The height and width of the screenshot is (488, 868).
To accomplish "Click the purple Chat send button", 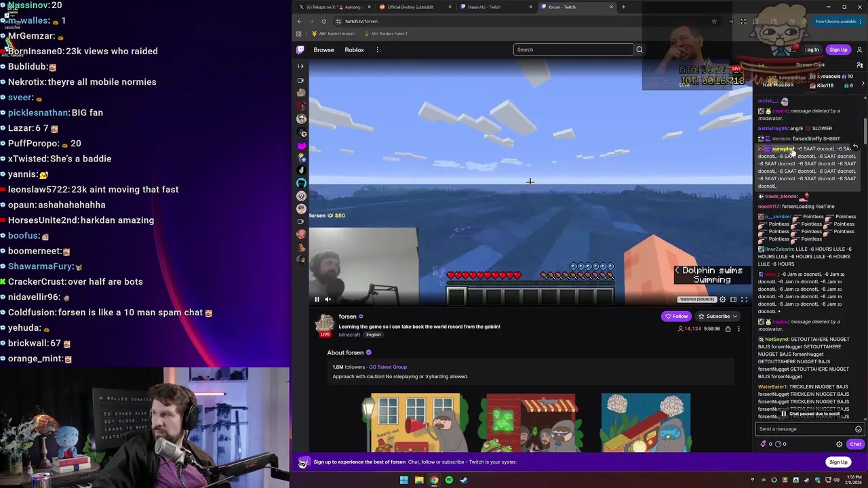I will (x=855, y=444).
